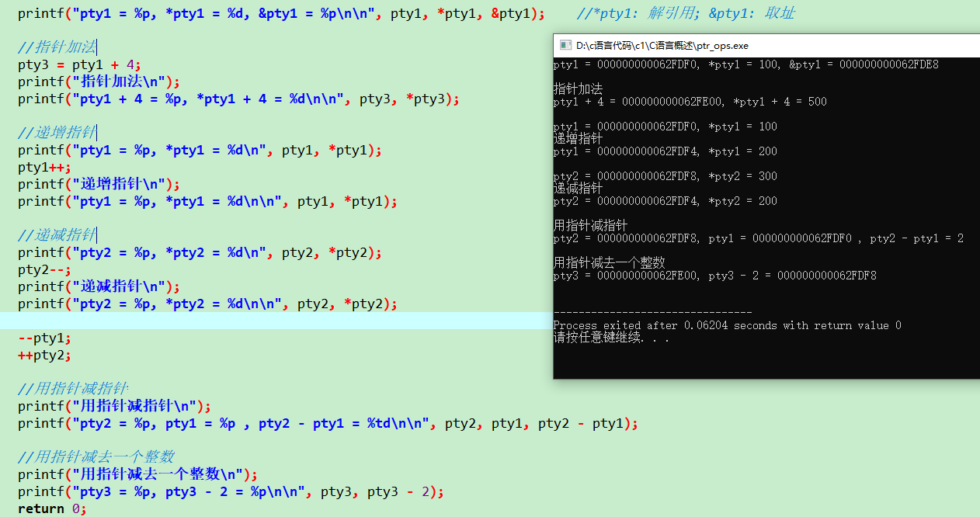Click 'Process exited after 0.06204 seconds' message

[x=727, y=325]
